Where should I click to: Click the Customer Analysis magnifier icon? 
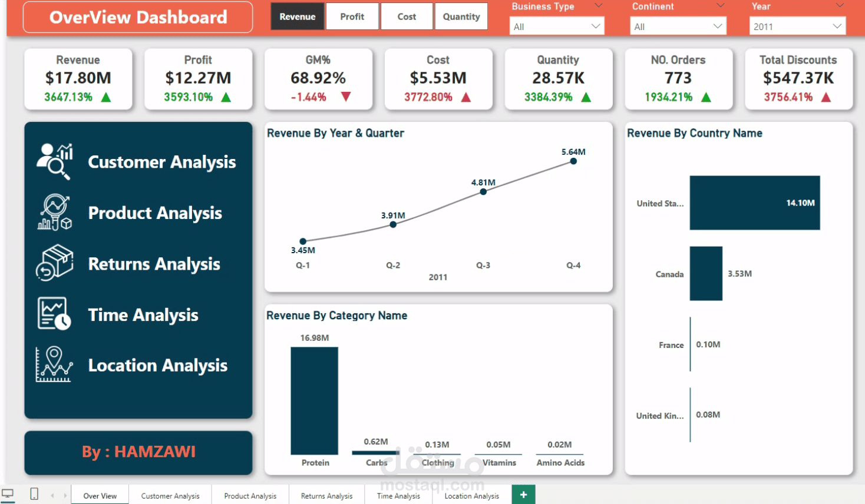[x=55, y=161]
